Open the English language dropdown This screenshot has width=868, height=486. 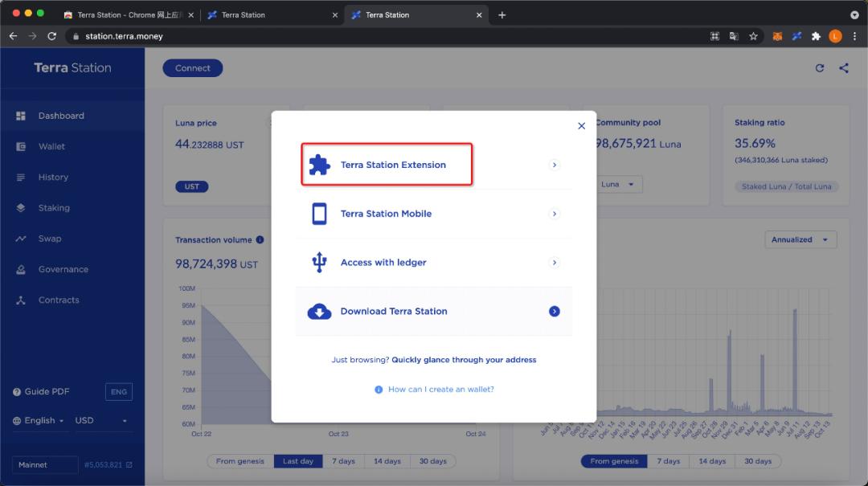click(39, 421)
